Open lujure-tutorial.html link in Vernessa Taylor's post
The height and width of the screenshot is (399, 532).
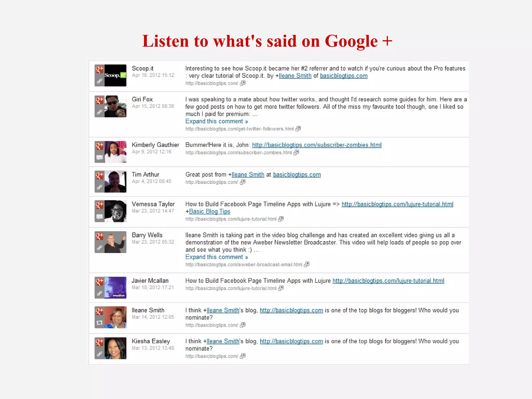[x=397, y=204]
